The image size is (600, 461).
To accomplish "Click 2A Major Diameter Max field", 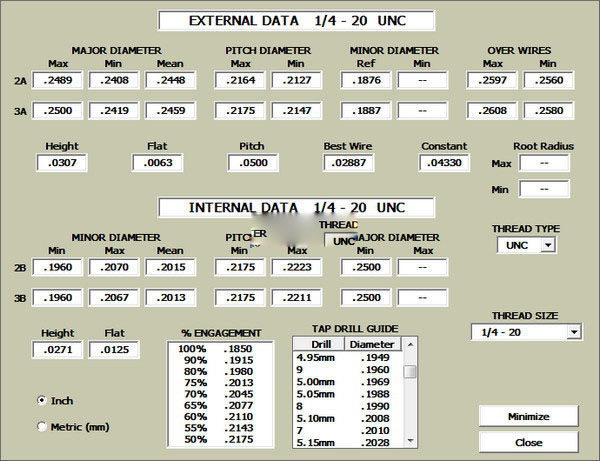I will [63, 81].
